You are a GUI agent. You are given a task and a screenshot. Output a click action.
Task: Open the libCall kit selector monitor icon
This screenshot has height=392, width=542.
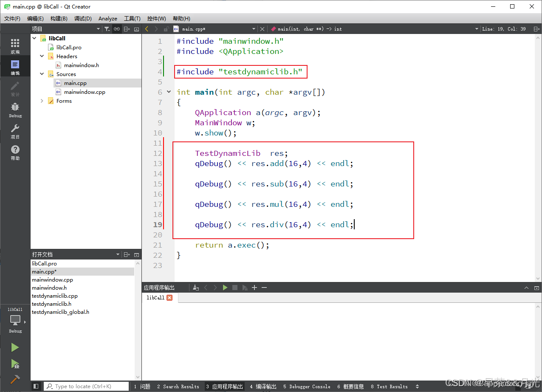tap(15, 321)
